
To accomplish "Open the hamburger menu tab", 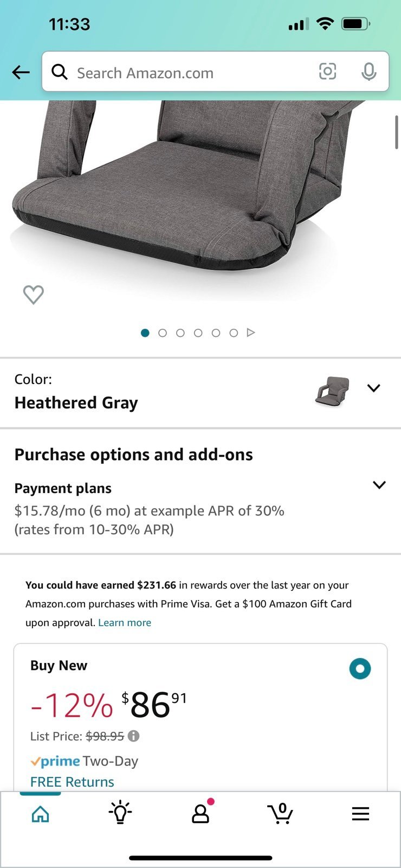I will [x=360, y=813].
